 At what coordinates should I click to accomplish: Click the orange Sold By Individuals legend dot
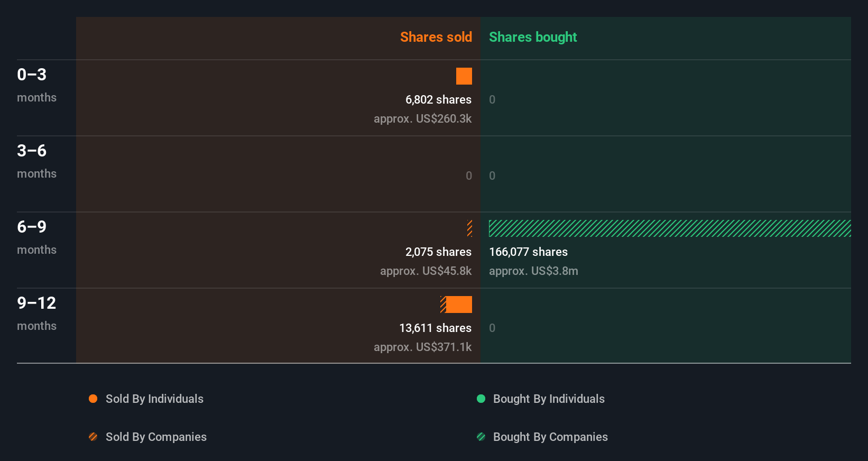93,399
